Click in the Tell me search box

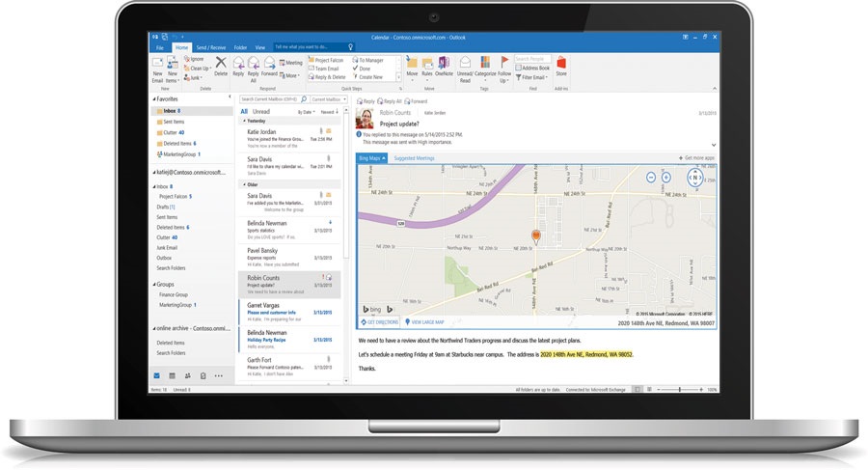click(x=313, y=47)
